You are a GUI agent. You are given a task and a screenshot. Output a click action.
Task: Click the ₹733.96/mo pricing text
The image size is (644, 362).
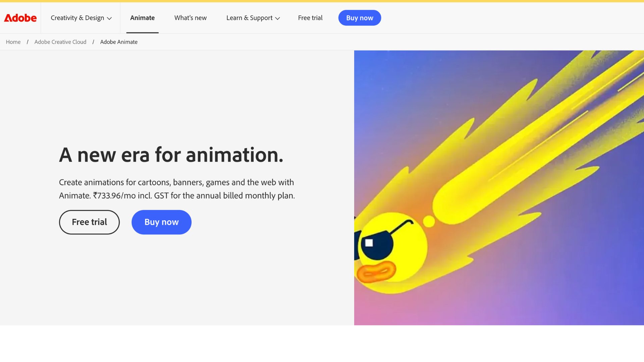114,195
